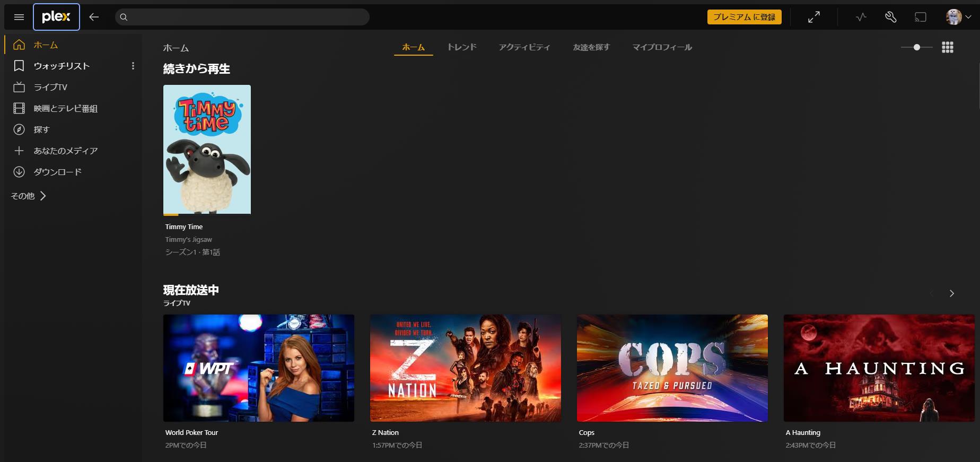The image size is (980, 462).
Task: Open the 友達を探す link
Action: coord(591,47)
